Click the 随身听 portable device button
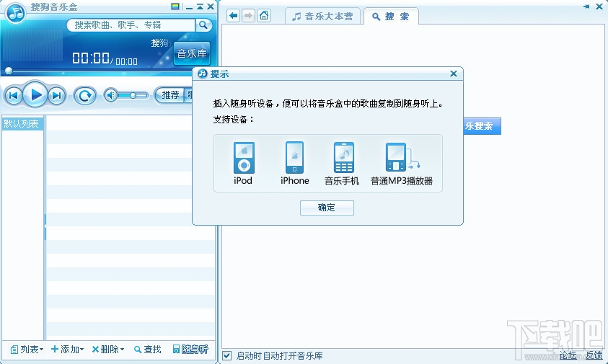 190,350
